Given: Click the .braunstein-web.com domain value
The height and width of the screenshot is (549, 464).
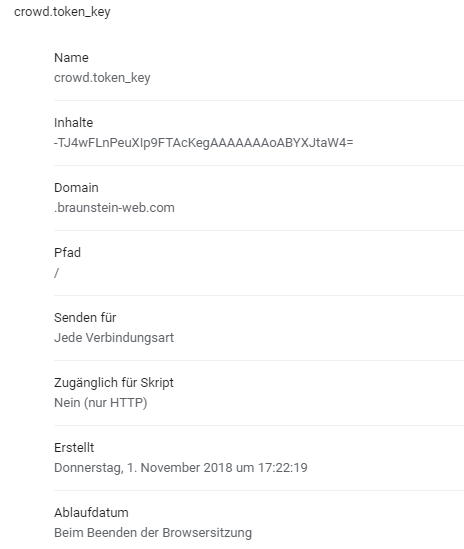Looking at the screenshot, I should (x=114, y=208).
